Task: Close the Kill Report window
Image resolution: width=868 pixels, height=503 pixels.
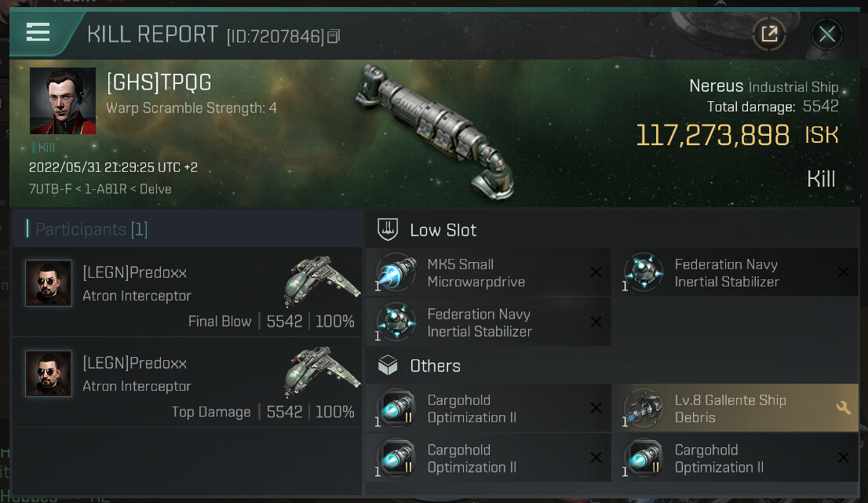Action: point(826,34)
